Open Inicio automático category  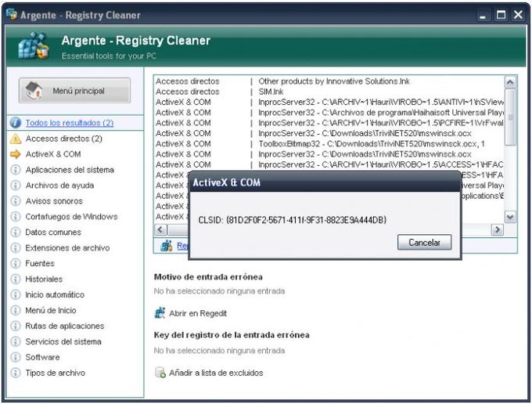point(55,294)
